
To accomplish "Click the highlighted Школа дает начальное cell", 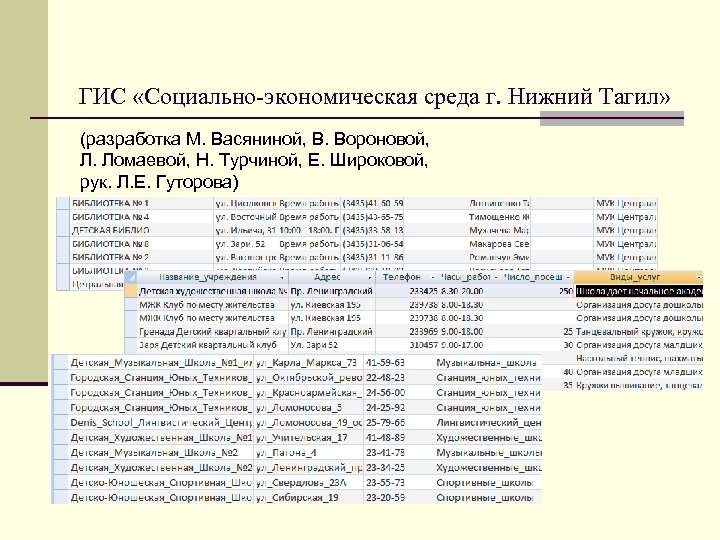I will click(x=639, y=291).
